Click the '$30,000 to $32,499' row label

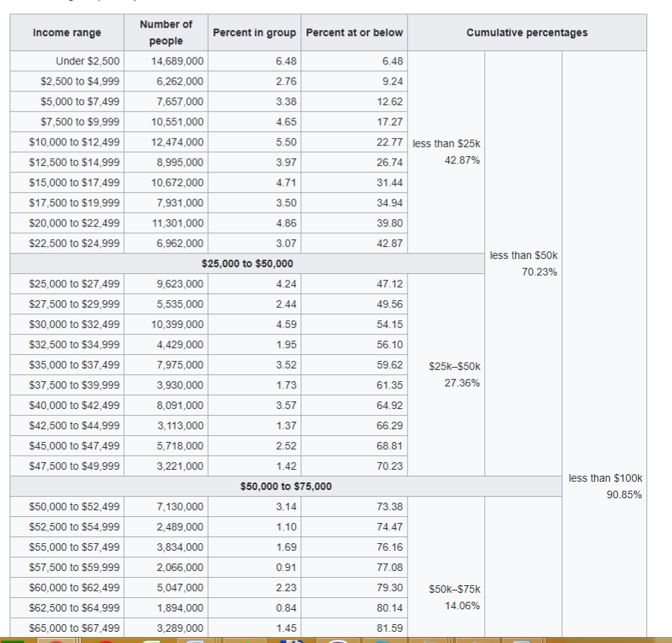pyautogui.click(x=74, y=324)
